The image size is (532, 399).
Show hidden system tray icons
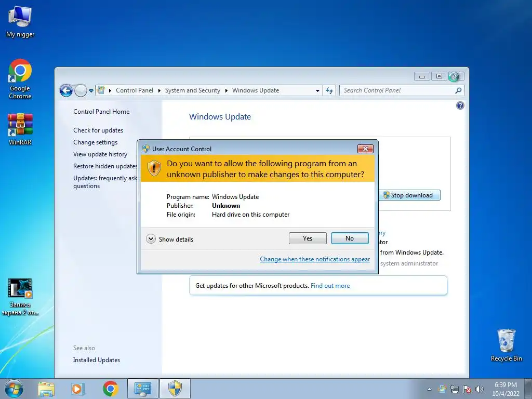(x=429, y=389)
